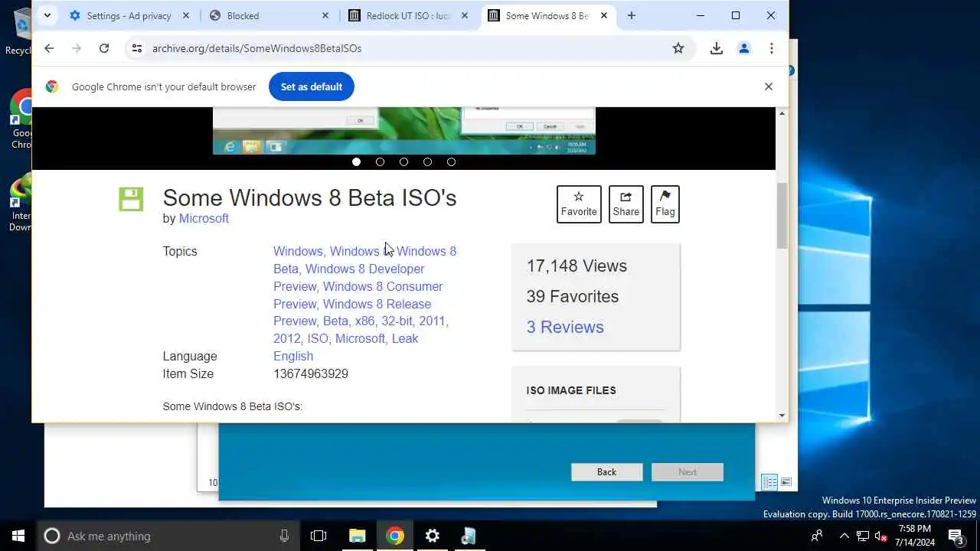Open the Microsoft creator link

click(x=204, y=218)
